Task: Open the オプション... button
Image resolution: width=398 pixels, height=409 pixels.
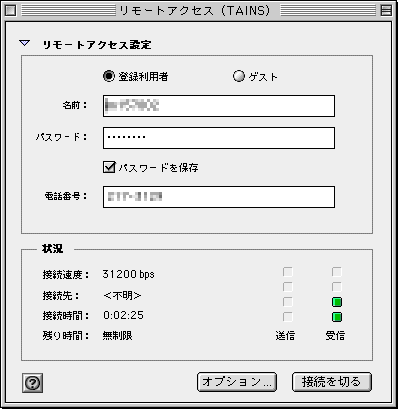Action: [x=237, y=382]
